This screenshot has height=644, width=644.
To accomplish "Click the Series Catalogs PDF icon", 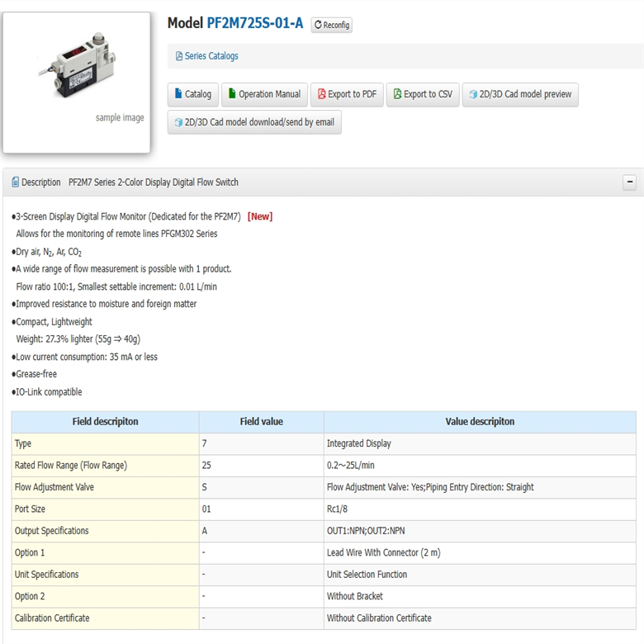I will (x=179, y=56).
